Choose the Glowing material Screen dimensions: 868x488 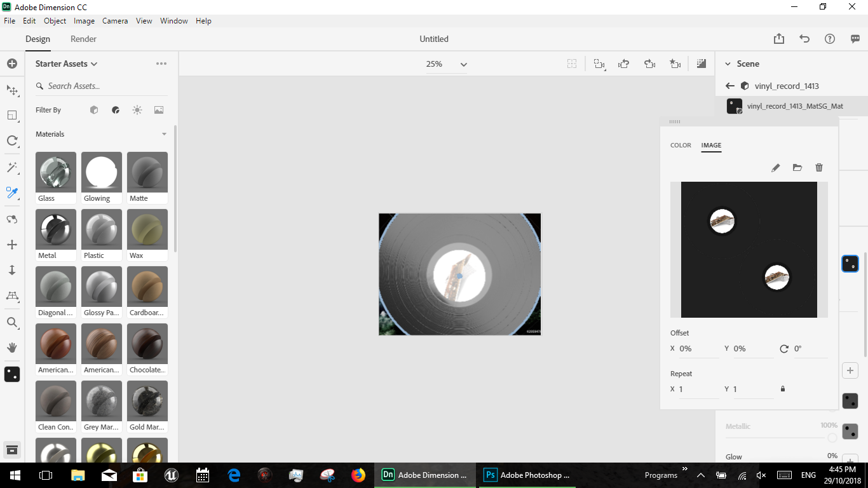102,178
